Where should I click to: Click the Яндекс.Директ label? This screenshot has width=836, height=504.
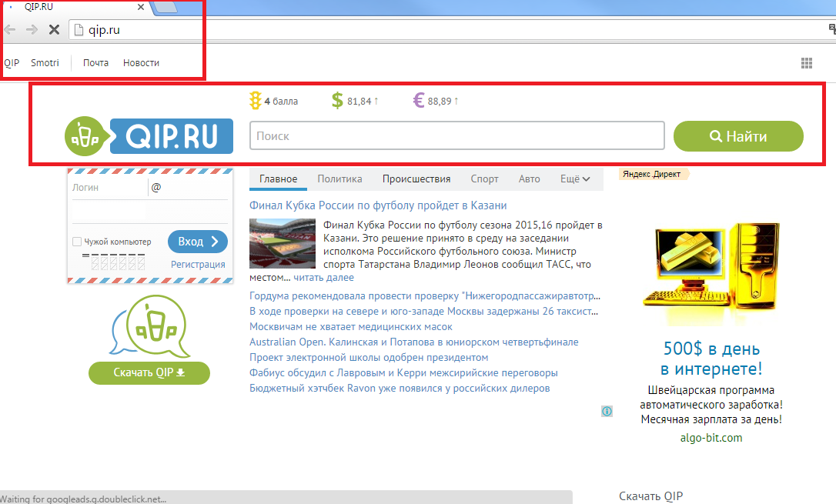(653, 174)
